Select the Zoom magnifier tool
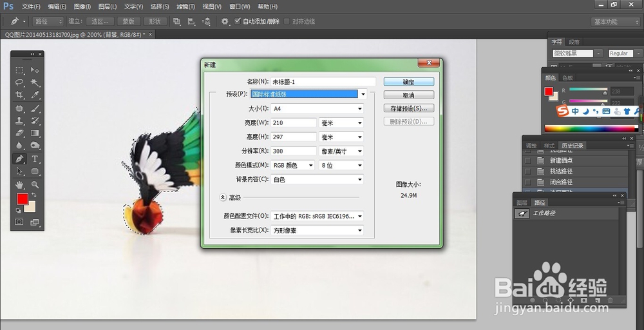644x330 pixels. click(x=35, y=184)
